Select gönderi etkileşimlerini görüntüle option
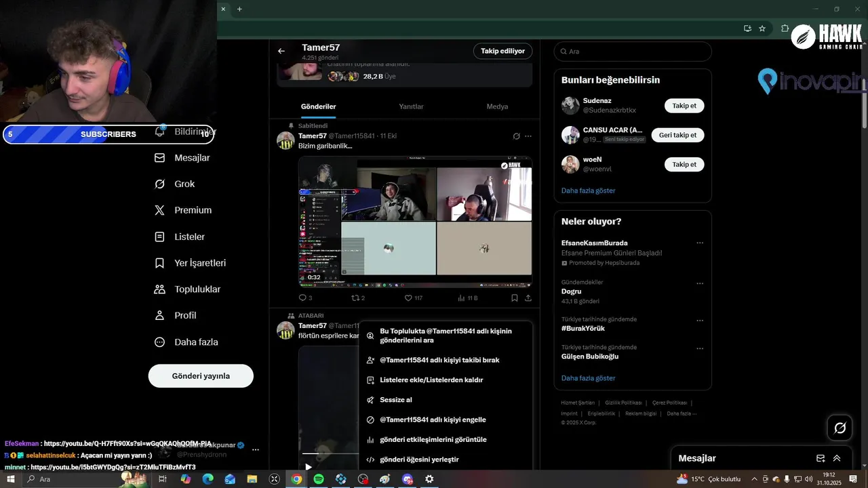868x488 pixels. [x=446, y=440]
